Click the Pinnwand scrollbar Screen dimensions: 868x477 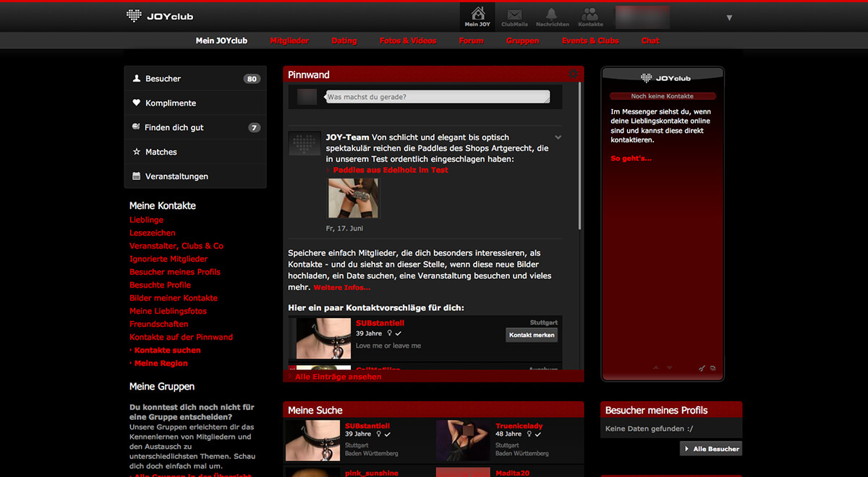click(x=579, y=155)
